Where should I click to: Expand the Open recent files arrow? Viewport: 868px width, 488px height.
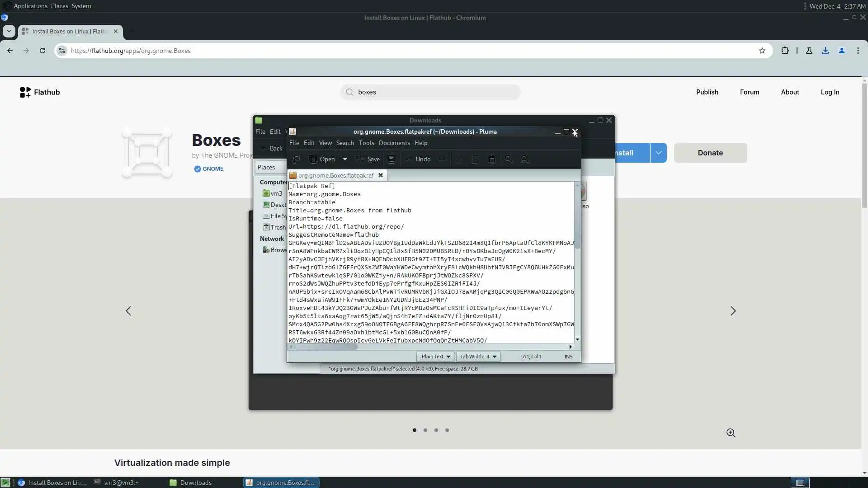pyautogui.click(x=345, y=159)
